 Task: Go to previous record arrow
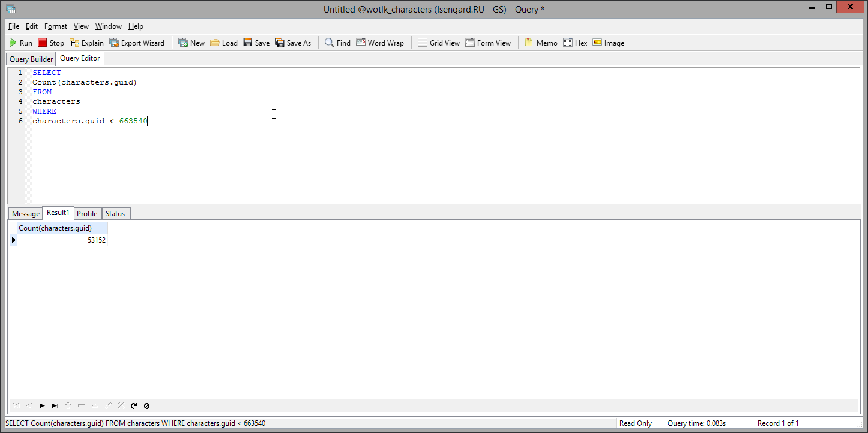(29, 406)
